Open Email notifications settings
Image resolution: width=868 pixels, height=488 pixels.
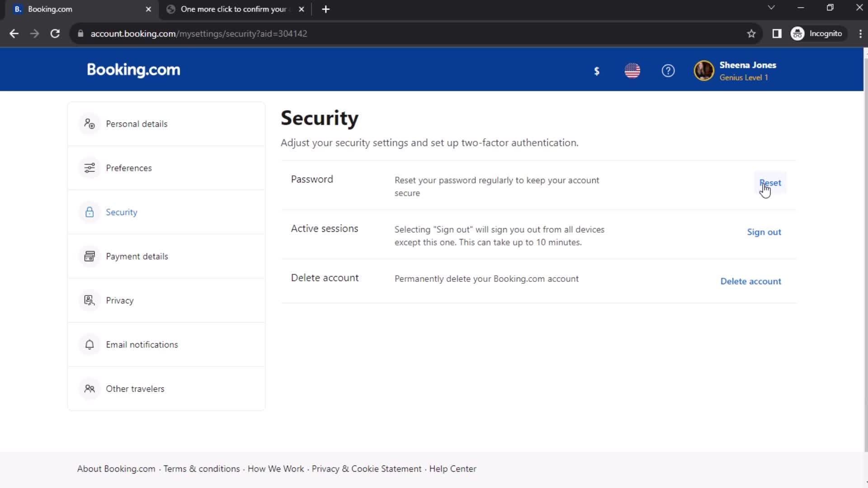click(142, 344)
